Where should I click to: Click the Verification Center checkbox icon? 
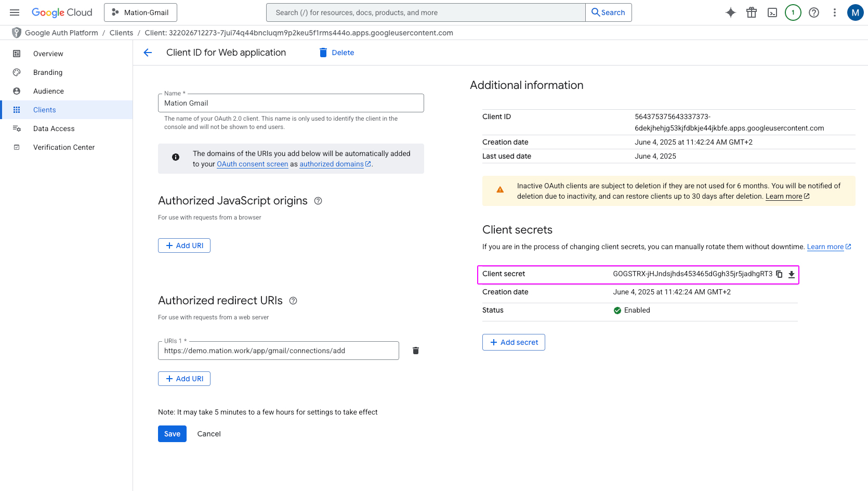click(x=17, y=147)
